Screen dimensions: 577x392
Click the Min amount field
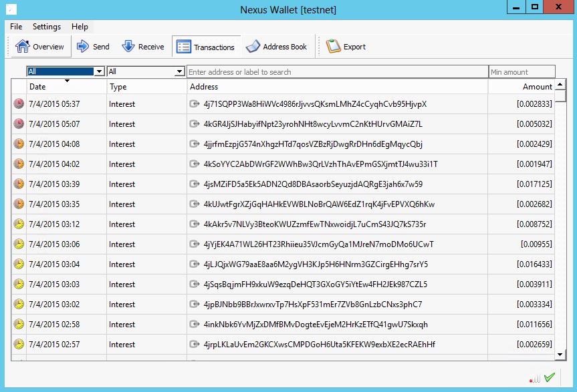click(522, 71)
